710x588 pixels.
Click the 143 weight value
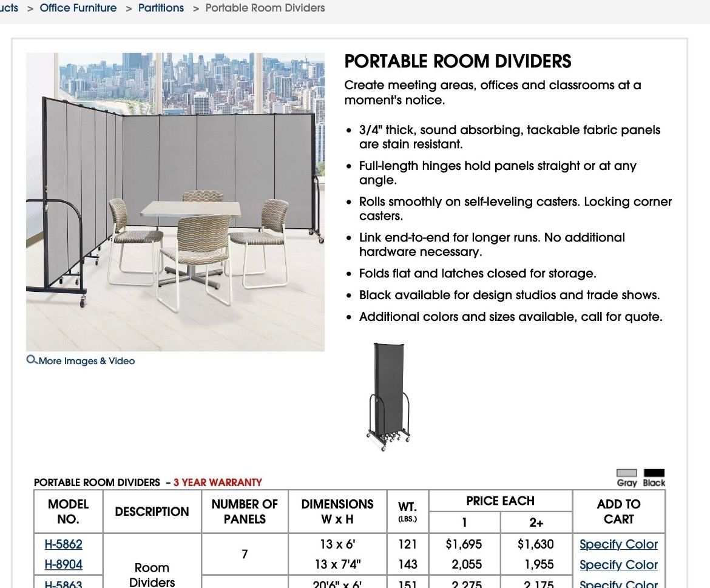point(408,564)
